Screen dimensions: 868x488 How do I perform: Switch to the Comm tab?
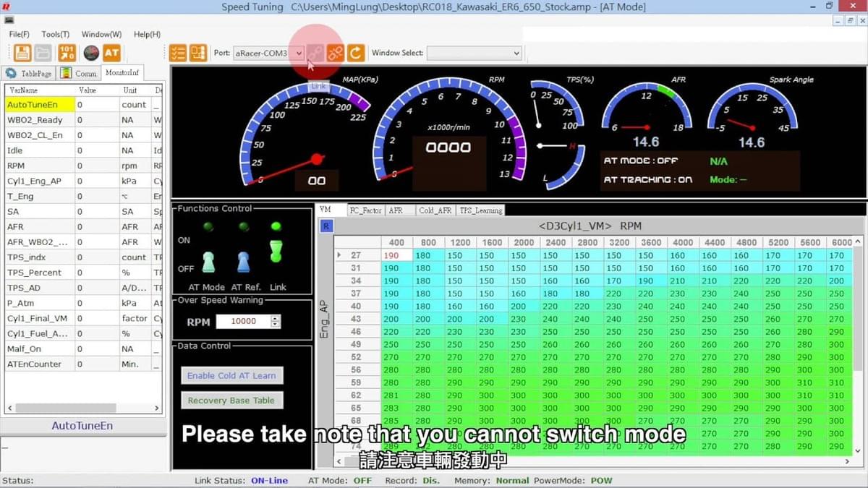pos(78,73)
